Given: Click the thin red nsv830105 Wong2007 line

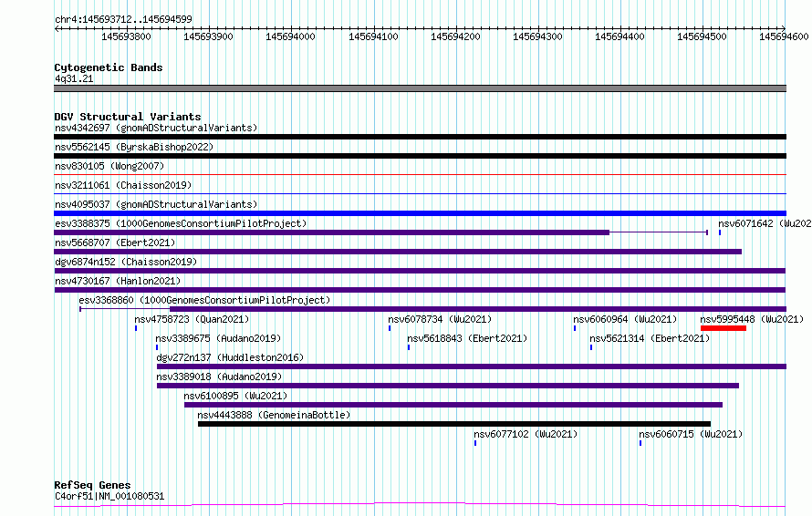Looking at the screenshot, I should click(x=420, y=175).
